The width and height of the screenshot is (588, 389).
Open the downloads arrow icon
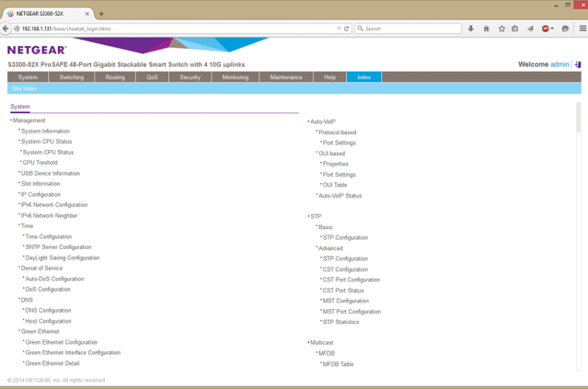pyautogui.click(x=470, y=29)
